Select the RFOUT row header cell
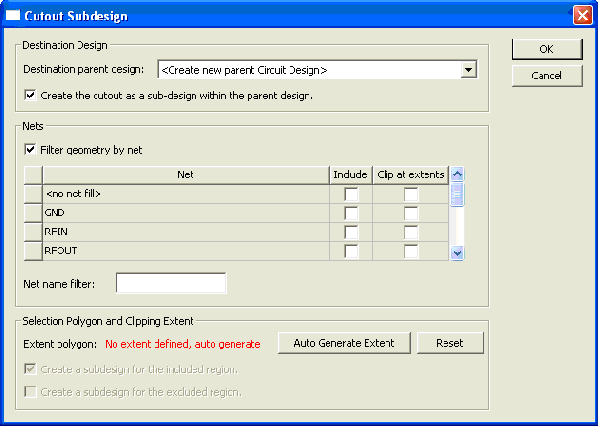Screen dimensions: 598x426 tap(33, 251)
